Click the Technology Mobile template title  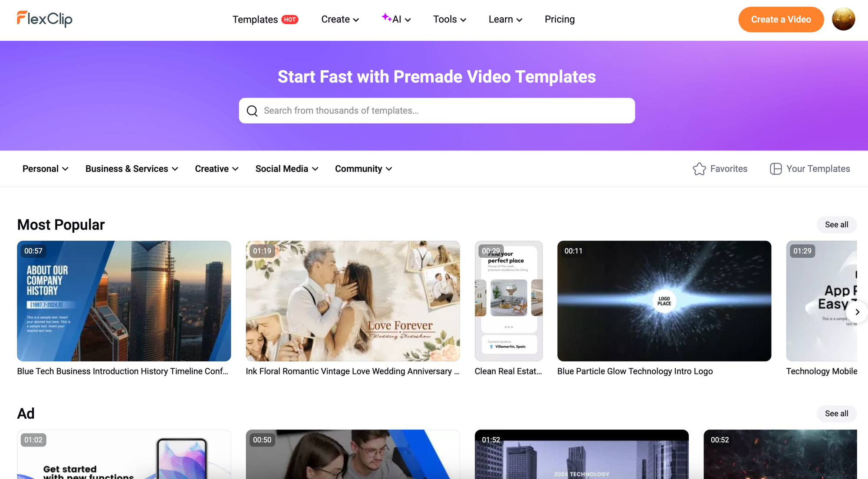tap(822, 371)
